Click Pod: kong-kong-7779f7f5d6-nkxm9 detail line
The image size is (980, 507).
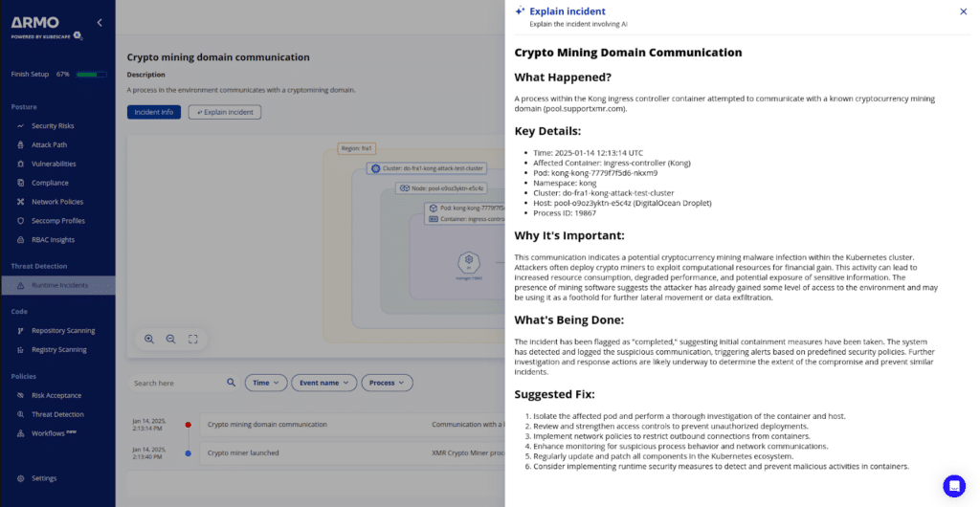(595, 173)
